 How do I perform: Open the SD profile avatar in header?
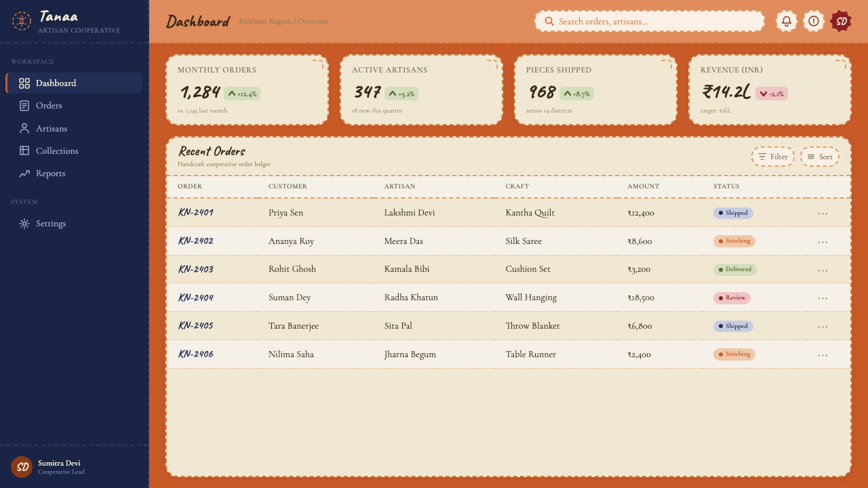pyautogui.click(x=841, y=21)
